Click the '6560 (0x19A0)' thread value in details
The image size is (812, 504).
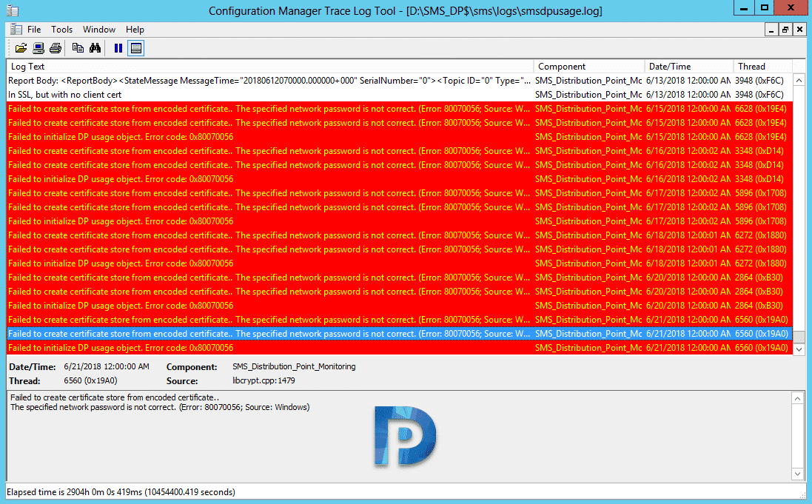pyautogui.click(x=90, y=380)
